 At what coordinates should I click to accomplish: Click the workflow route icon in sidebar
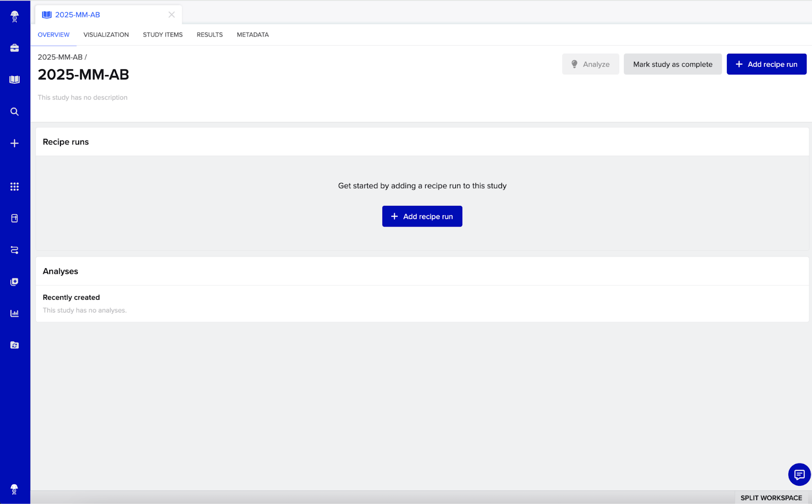click(x=15, y=250)
